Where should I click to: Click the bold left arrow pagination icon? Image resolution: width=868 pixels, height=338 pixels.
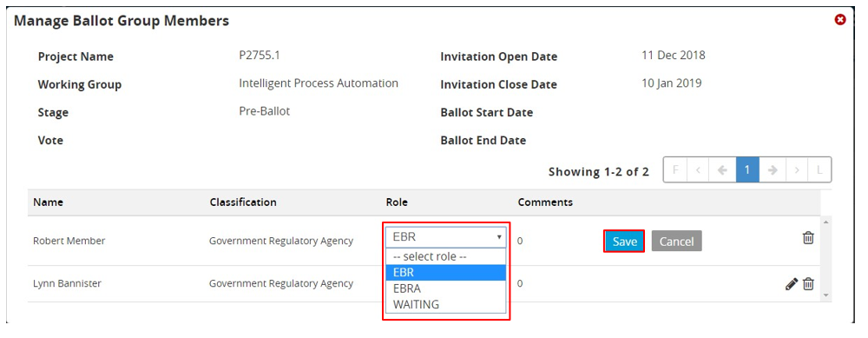point(722,170)
